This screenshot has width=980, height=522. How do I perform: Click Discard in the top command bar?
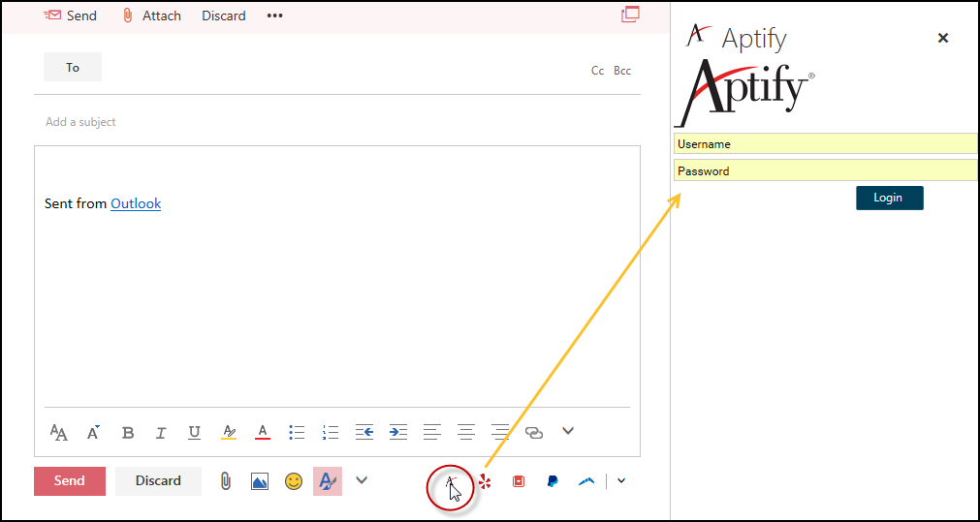click(x=224, y=15)
